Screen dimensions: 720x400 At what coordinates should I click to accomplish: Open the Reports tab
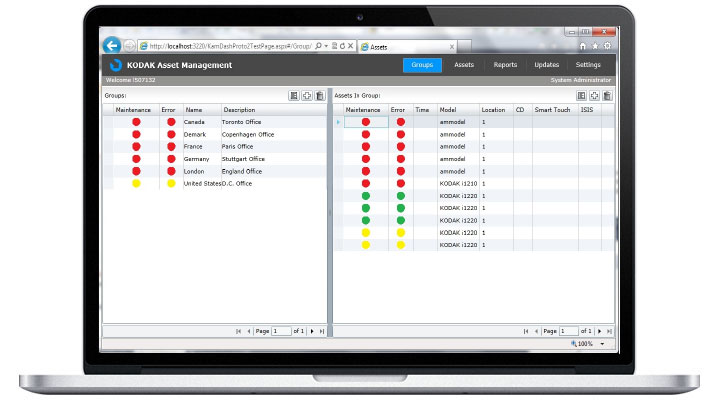click(x=505, y=65)
